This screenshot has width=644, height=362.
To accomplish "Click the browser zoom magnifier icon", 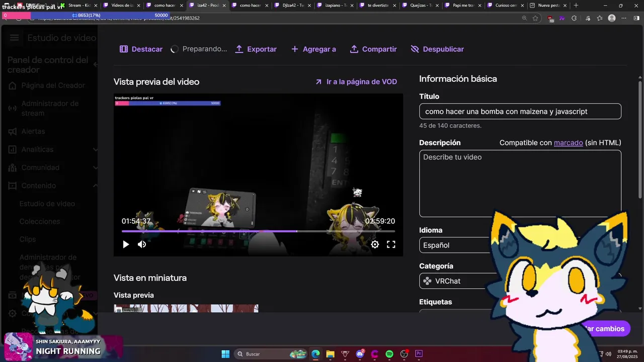I will (524, 18).
